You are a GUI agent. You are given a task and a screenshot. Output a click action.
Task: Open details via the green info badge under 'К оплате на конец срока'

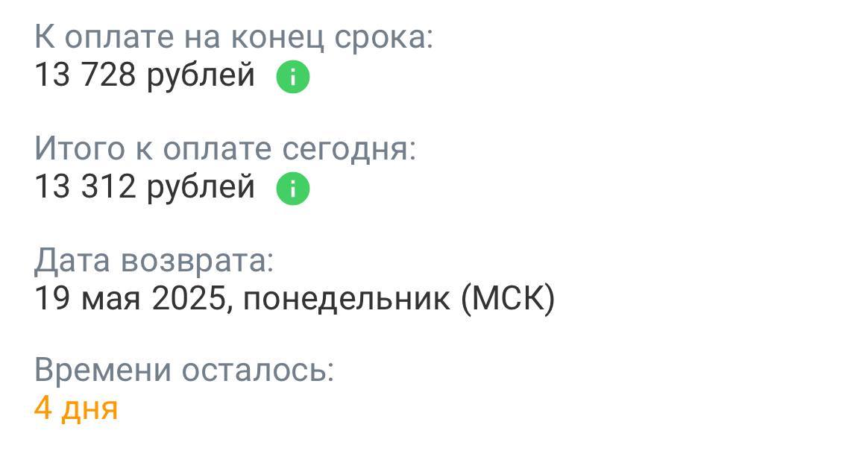coord(292,75)
